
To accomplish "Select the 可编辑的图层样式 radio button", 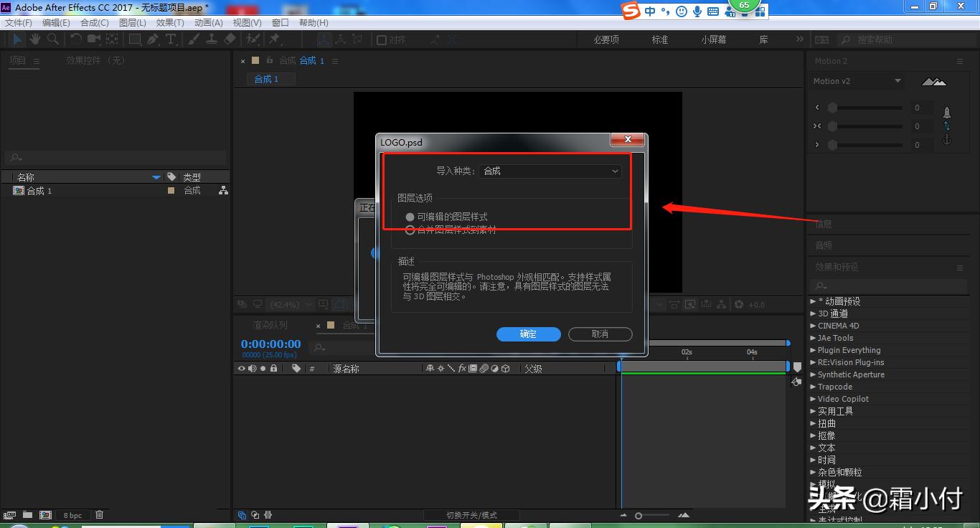I will (x=410, y=215).
